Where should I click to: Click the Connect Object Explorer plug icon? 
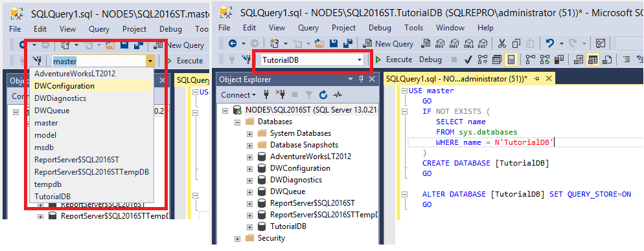[x=266, y=95]
